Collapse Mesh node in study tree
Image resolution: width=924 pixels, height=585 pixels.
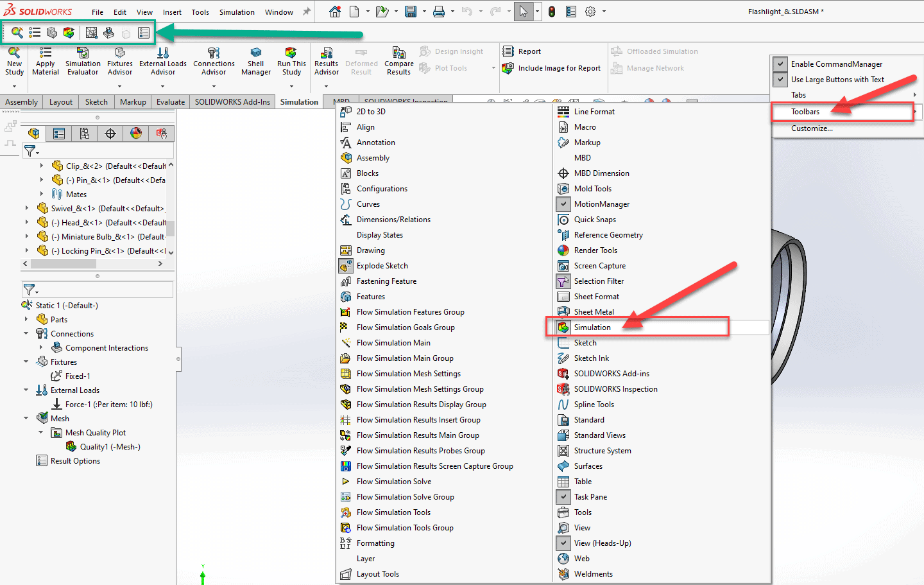26,418
